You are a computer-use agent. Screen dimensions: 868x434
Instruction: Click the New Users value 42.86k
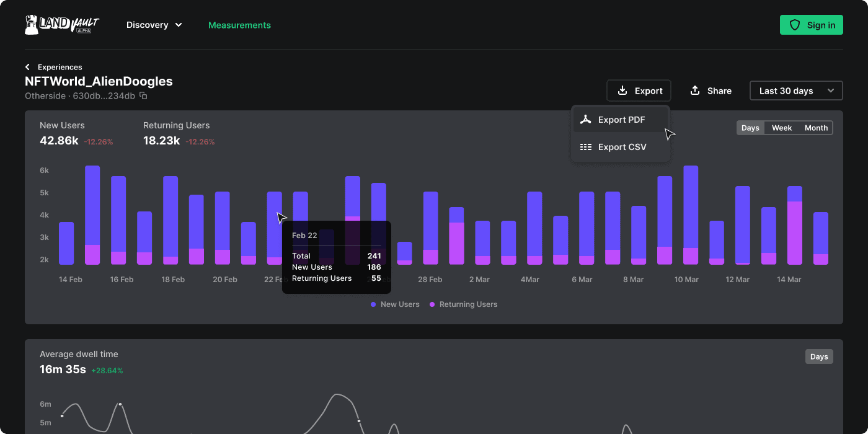(x=59, y=141)
